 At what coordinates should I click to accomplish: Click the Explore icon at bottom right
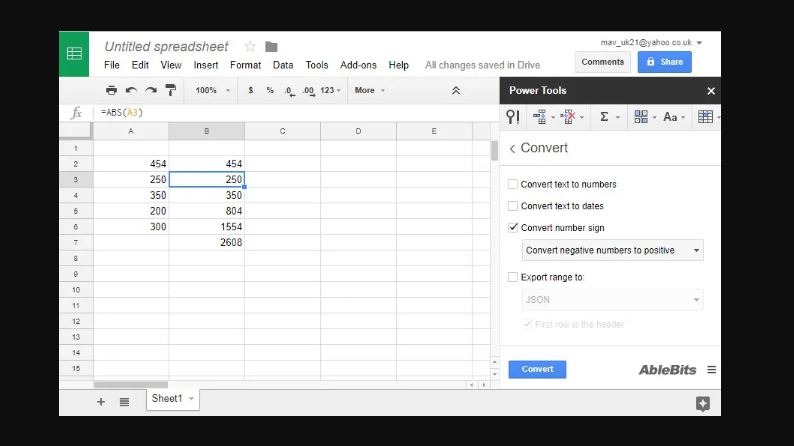[703, 403]
